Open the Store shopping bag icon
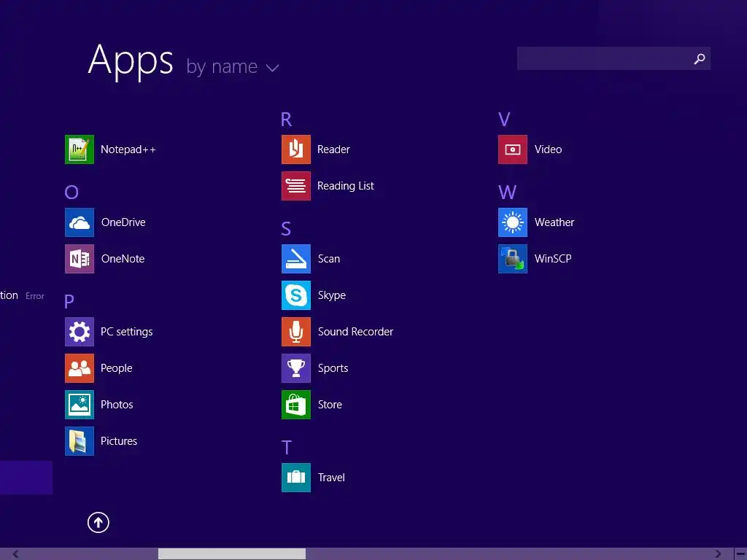 tap(296, 404)
